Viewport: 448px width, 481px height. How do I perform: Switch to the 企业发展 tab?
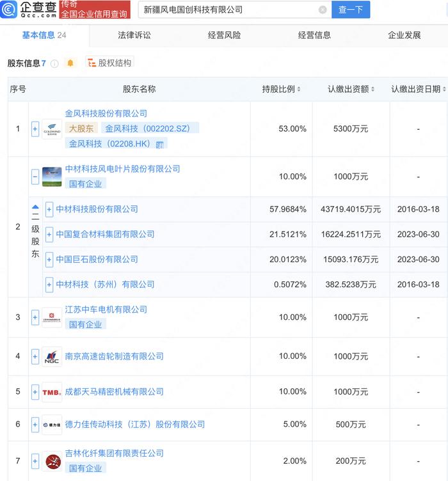pos(404,35)
